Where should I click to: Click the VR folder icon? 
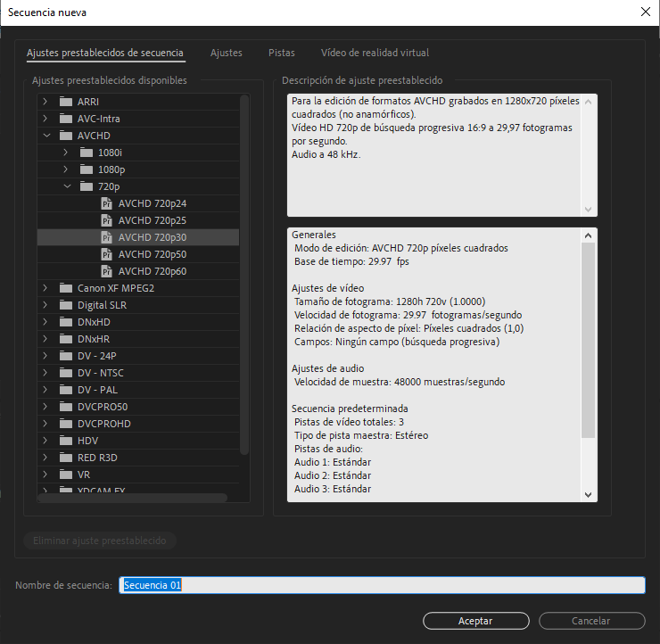coord(66,475)
